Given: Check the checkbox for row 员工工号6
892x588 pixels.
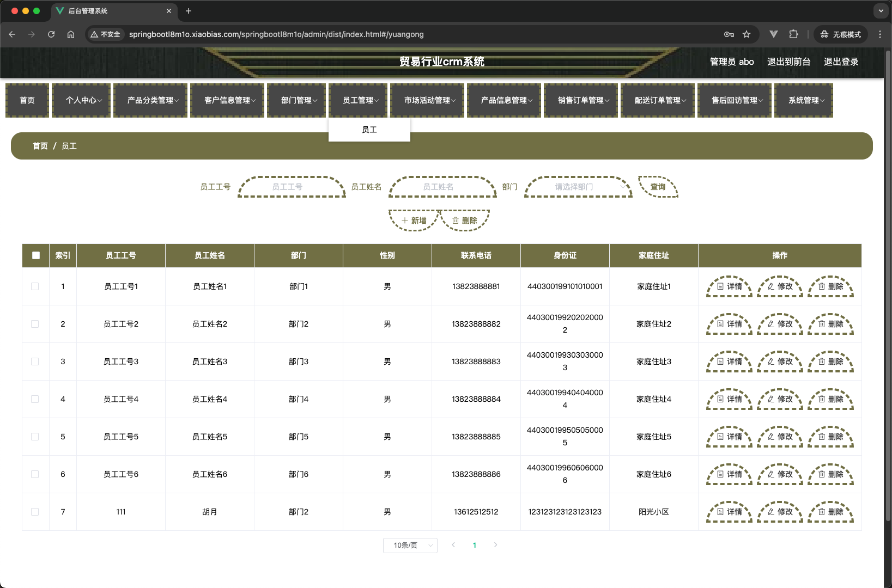Looking at the screenshot, I should click(x=35, y=474).
